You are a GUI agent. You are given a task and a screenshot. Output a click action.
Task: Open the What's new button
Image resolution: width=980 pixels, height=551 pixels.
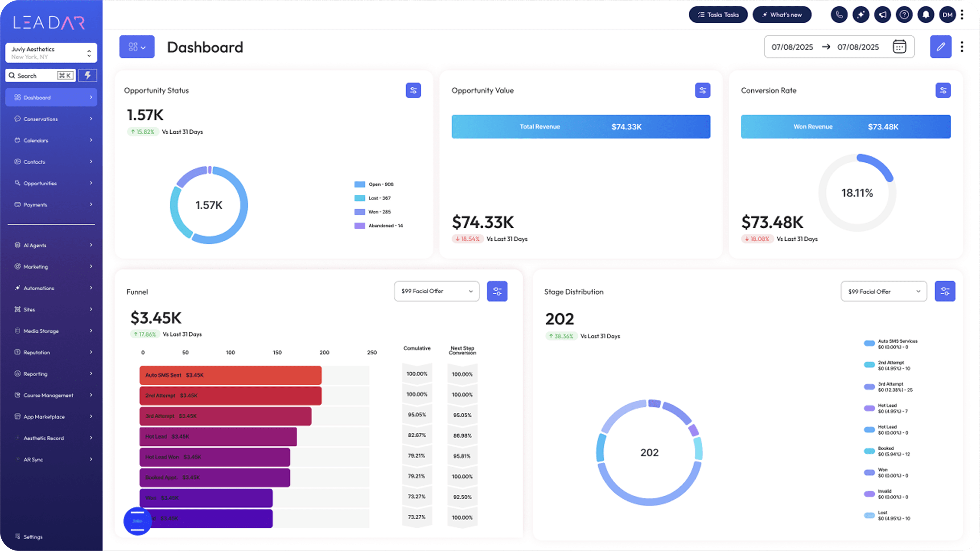pos(782,15)
